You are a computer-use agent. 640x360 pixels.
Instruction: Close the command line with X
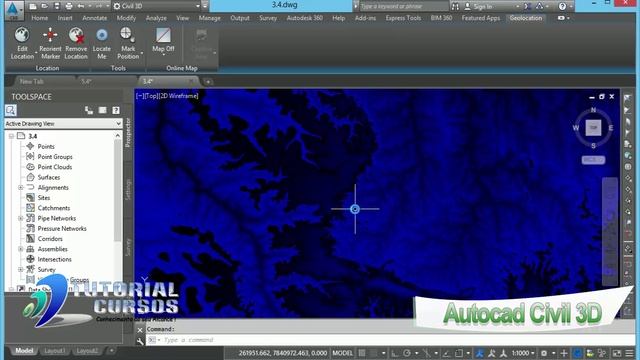140,330
